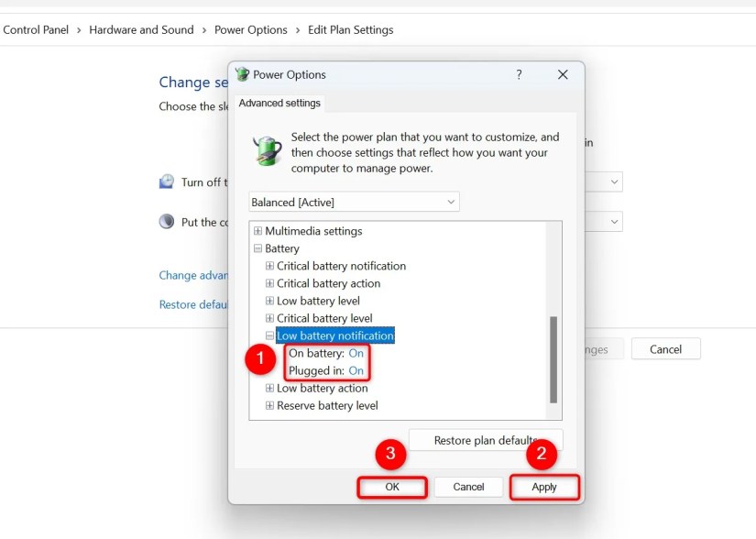This screenshot has width=756, height=539.
Task: Open the sleep time dropdown in background
Action: click(x=604, y=222)
